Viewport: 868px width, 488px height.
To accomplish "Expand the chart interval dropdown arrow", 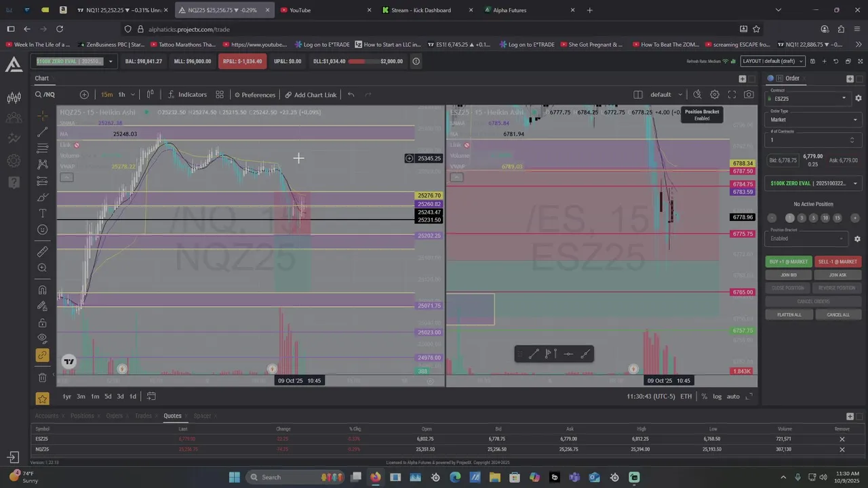I will (133, 94).
